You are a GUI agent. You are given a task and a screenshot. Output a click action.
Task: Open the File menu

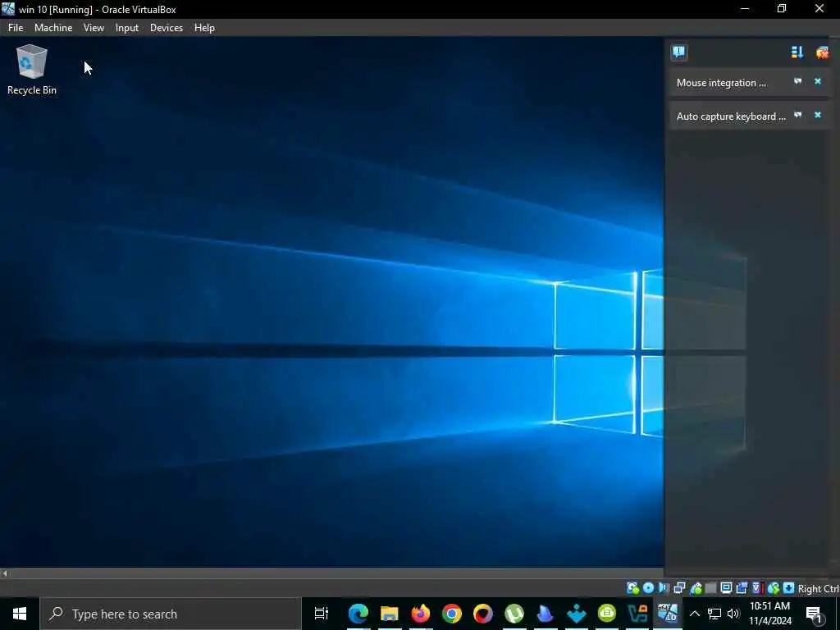16,28
